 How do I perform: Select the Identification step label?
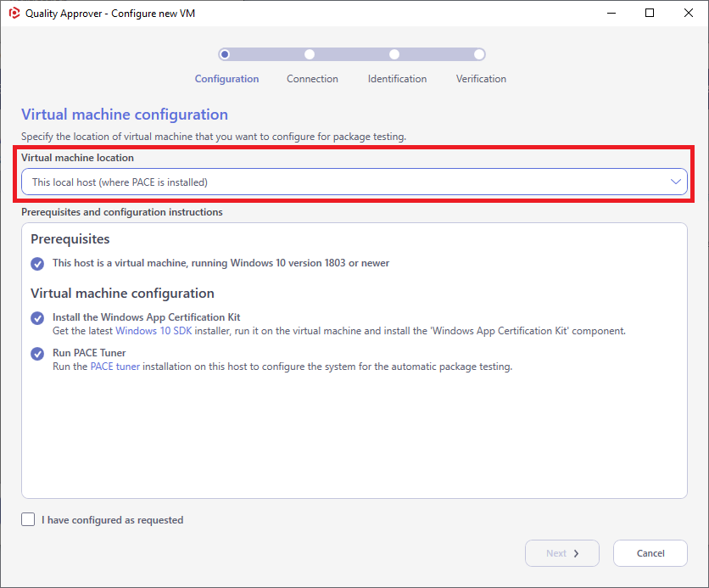[397, 79]
